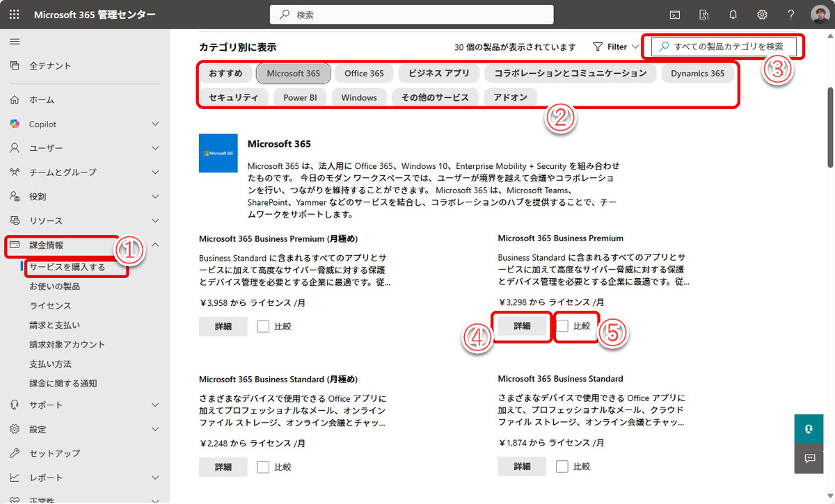Click the 設定 gear icon in sidebar

tap(15, 429)
